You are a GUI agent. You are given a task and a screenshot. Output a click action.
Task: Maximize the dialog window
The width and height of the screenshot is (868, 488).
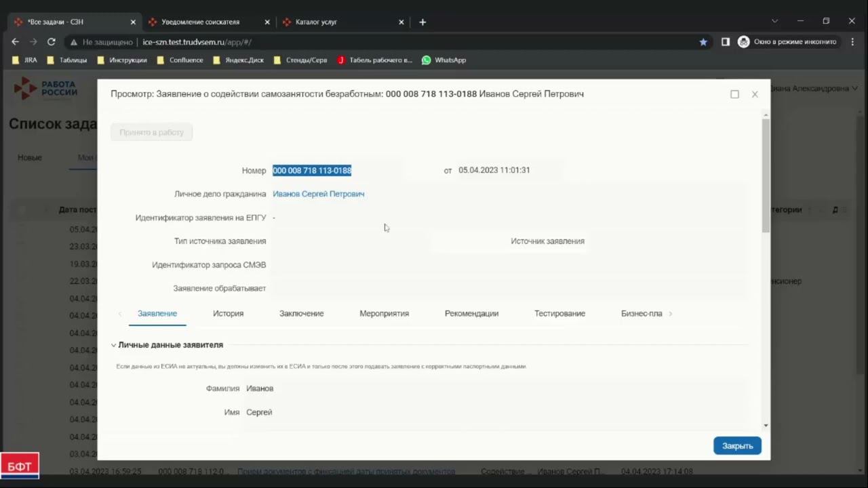734,94
